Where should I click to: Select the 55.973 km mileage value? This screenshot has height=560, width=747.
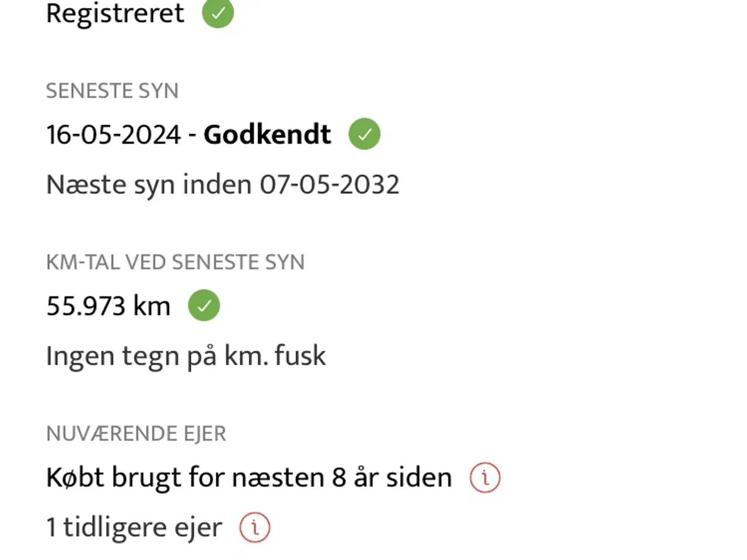[109, 306]
